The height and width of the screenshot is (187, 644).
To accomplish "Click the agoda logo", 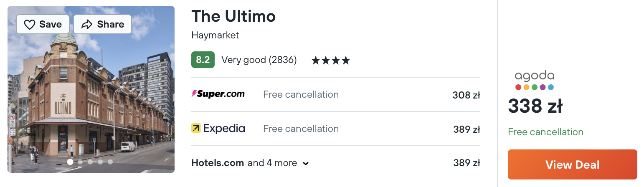I will pyautogui.click(x=534, y=81).
